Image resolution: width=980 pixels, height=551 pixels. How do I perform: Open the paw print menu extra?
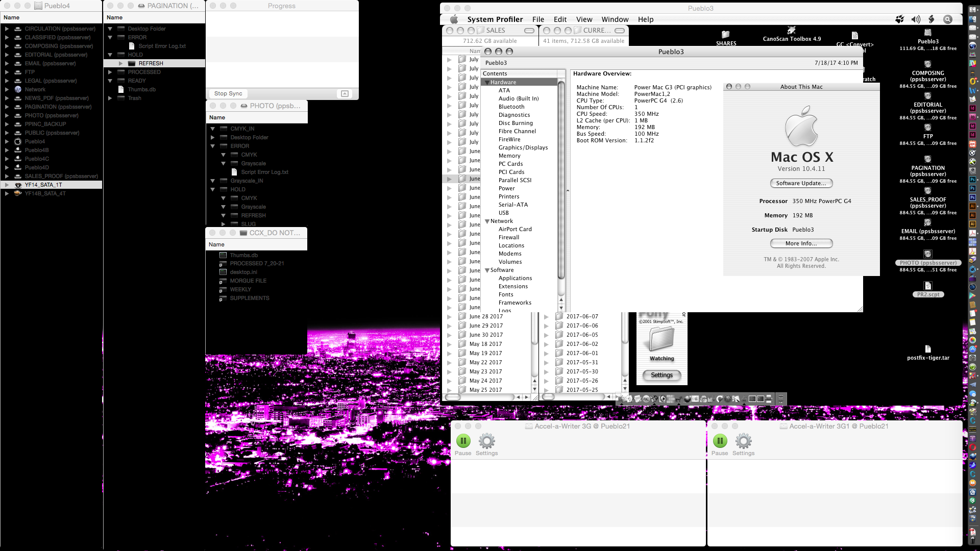pos(900,19)
